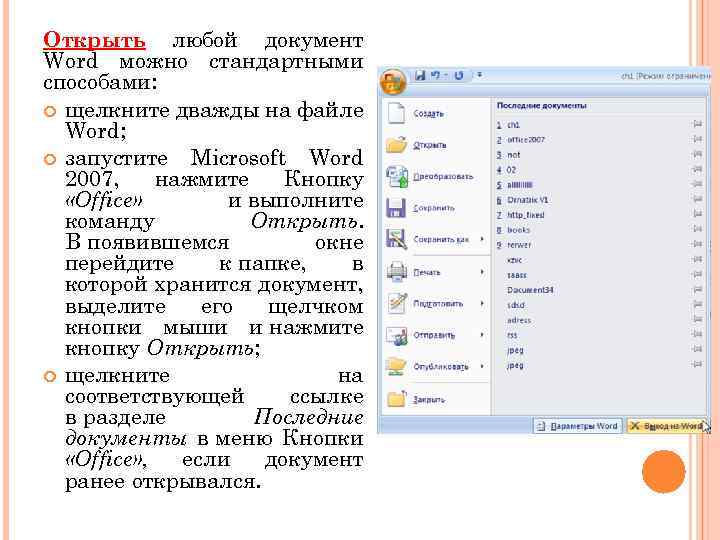Pin the recent document saass
The width and height of the screenshot is (720, 540).
pyautogui.click(x=697, y=275)
